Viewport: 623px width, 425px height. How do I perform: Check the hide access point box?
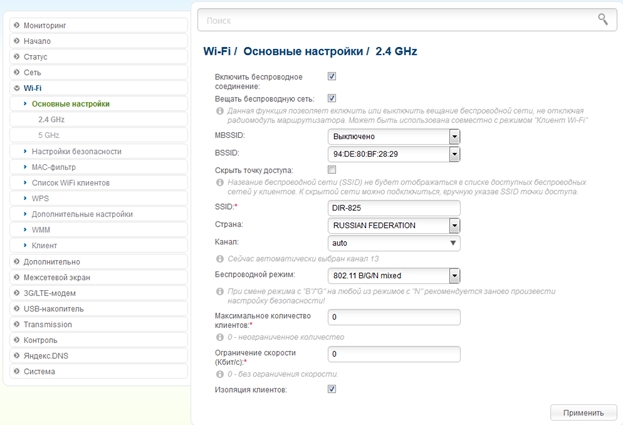coord(332,170)
